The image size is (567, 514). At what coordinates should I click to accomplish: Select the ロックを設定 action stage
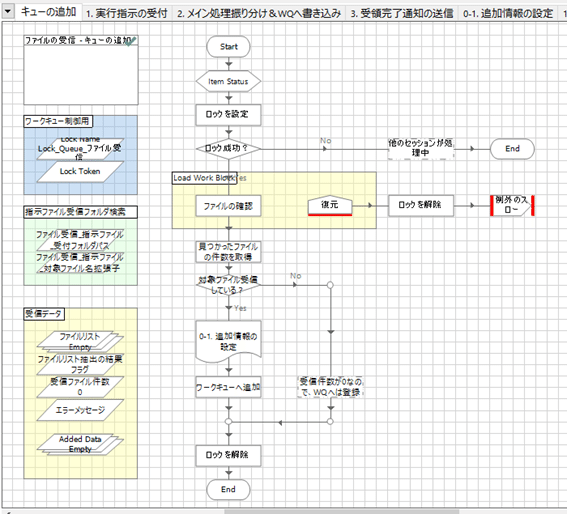tap(228, 115)
